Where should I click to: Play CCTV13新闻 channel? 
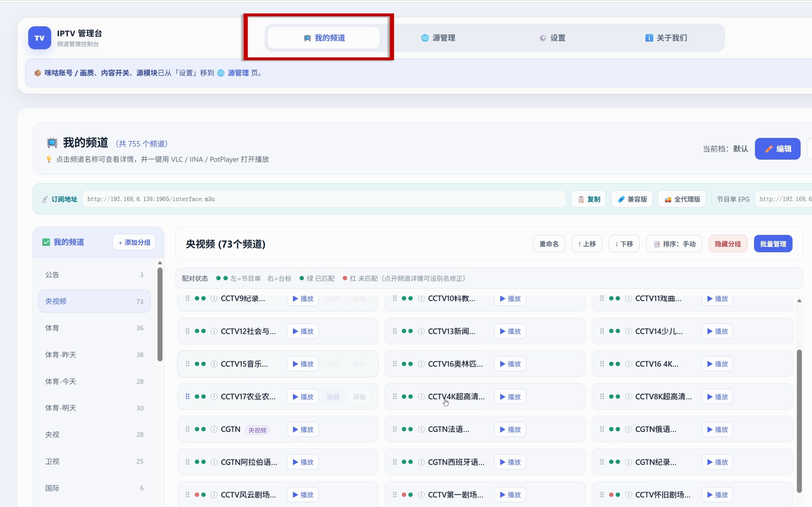click(510, 331)
